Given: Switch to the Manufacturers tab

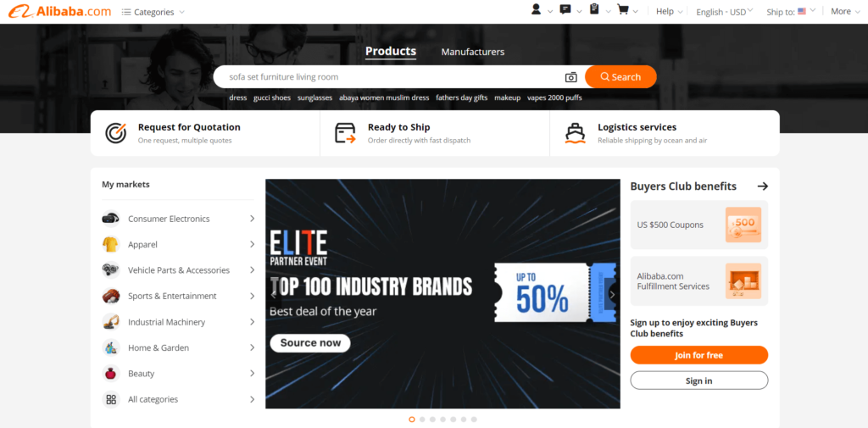Looking at the screenshot, I should tap(473, 52).
